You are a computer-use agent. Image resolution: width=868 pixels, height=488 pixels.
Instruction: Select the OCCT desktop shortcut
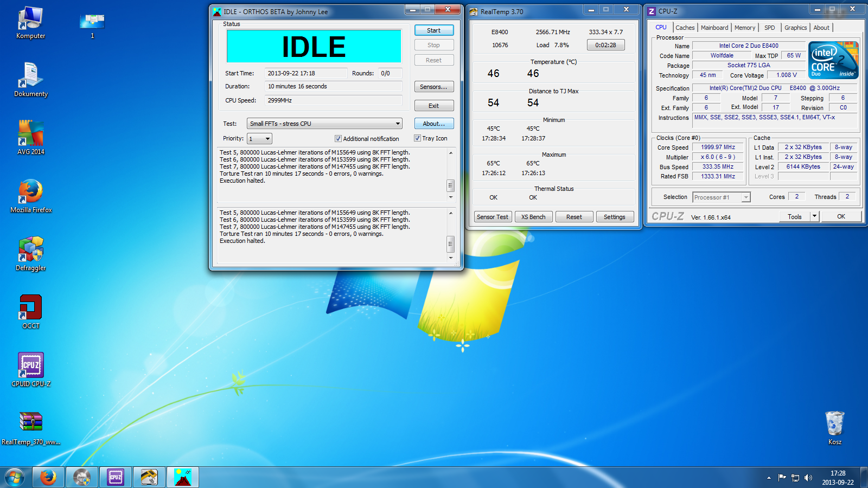[31, 312]
